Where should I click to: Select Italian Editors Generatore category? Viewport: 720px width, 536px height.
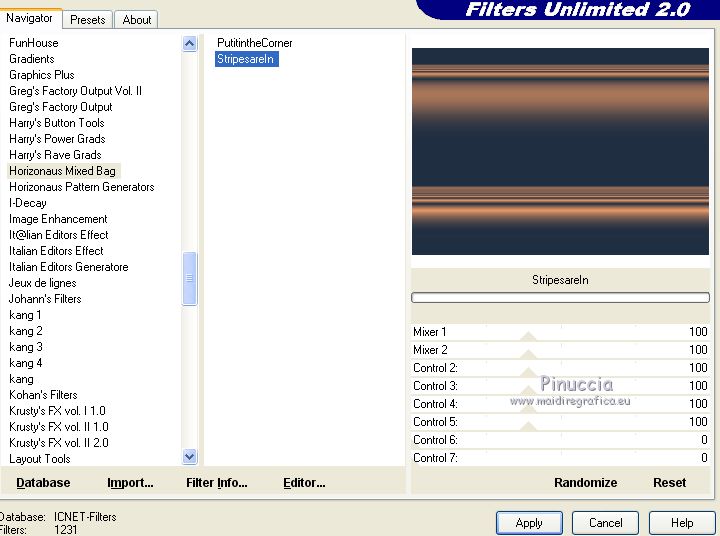[x=68, y=267]
